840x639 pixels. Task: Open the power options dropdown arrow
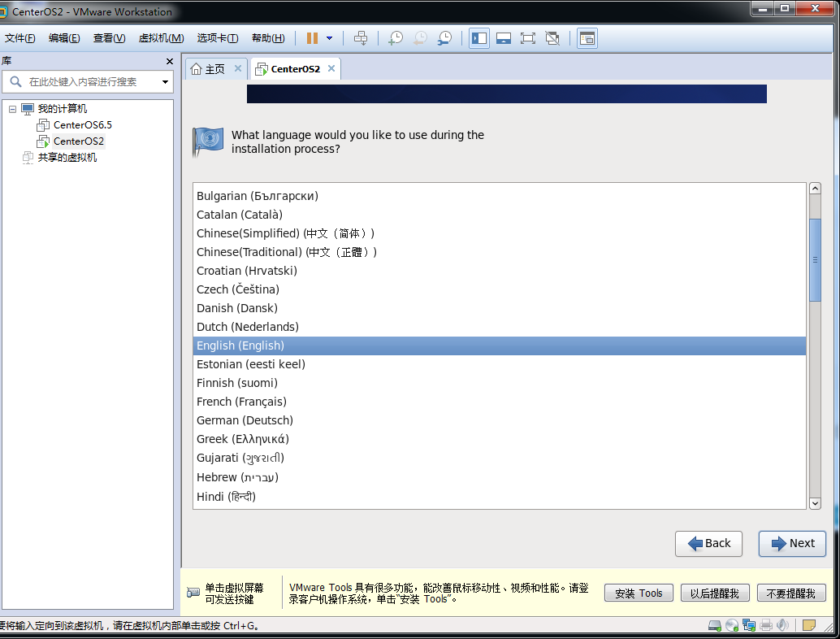click(330, 38)
